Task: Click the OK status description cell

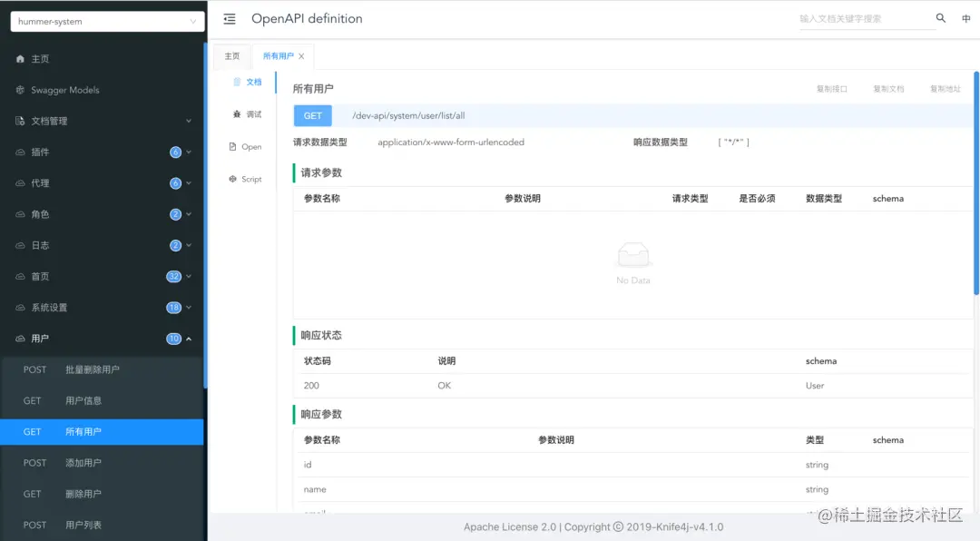Action: 445,386
